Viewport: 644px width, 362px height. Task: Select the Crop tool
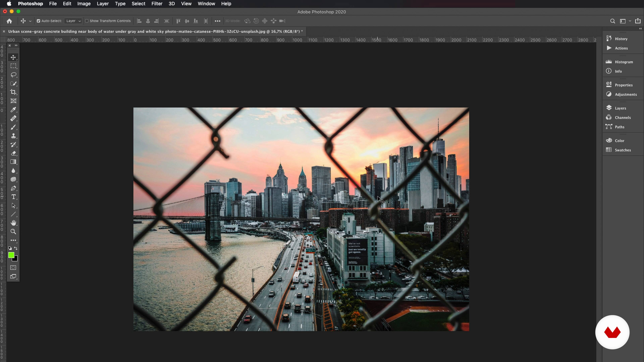13,92
